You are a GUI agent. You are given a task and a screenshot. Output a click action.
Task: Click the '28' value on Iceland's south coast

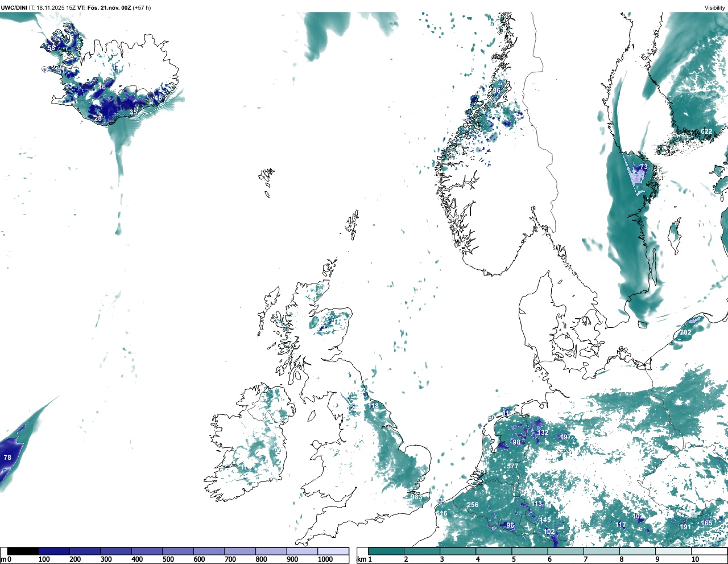click(98, 118)
